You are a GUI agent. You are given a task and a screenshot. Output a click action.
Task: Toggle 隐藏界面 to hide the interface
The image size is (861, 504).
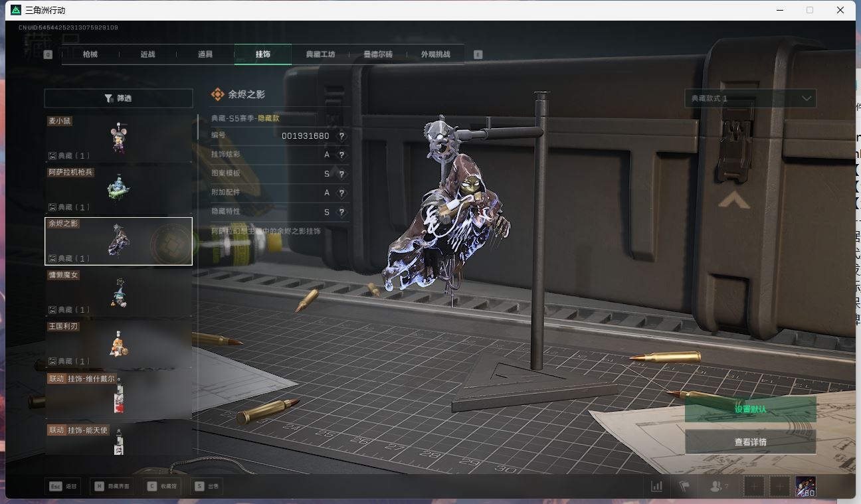[112, 486]
